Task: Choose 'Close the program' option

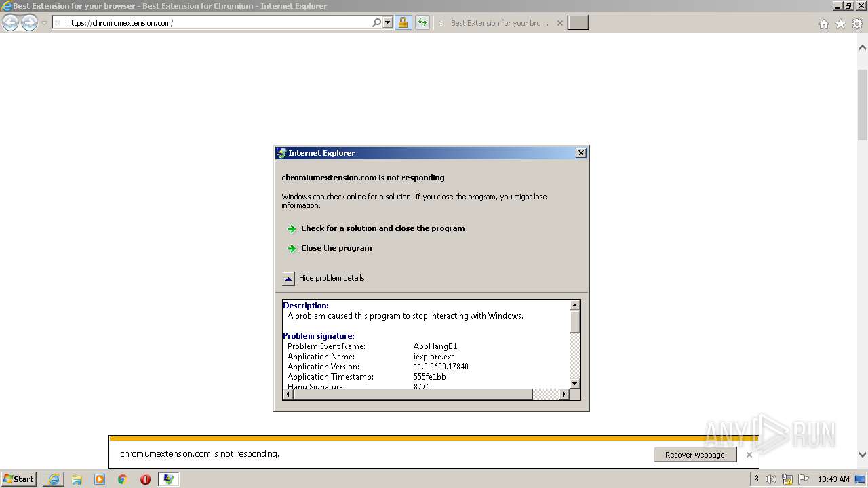Action: pyautogui.click(x=336, y=248)
